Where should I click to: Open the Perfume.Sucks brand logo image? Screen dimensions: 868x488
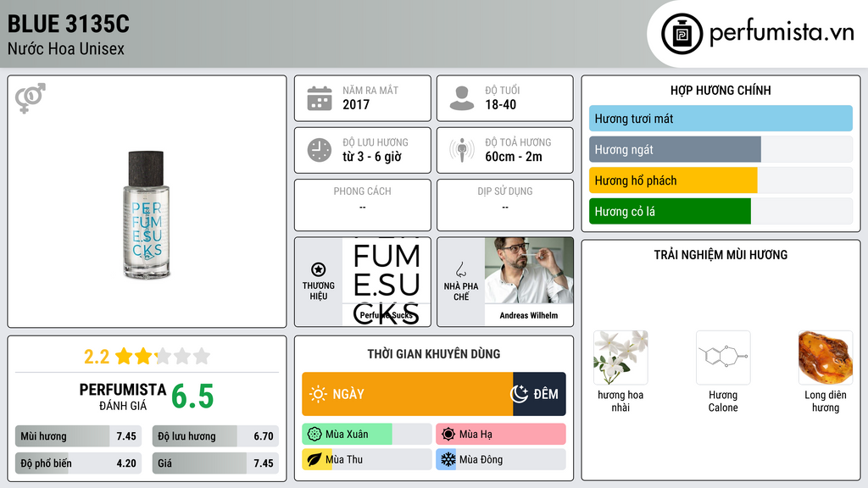387,281
